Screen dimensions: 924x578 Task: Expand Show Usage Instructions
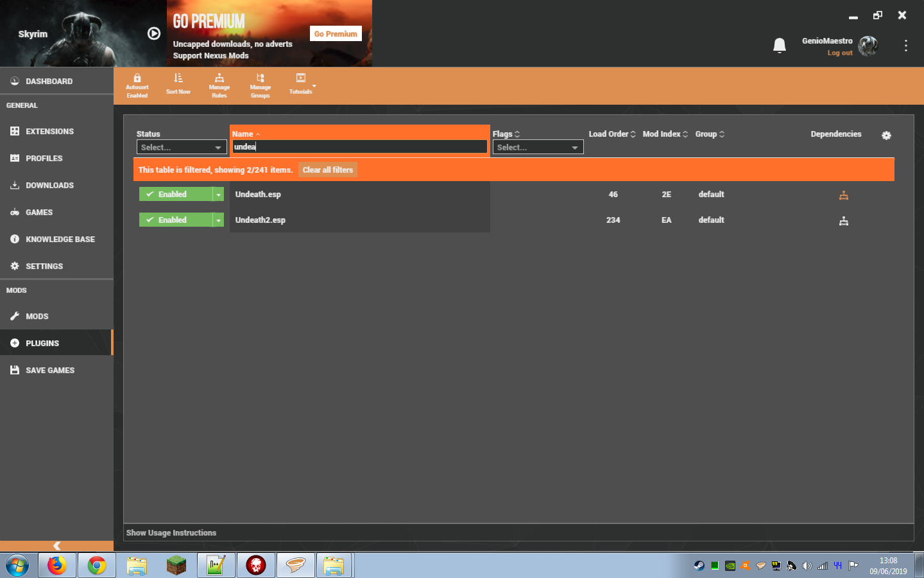point(171,532)
